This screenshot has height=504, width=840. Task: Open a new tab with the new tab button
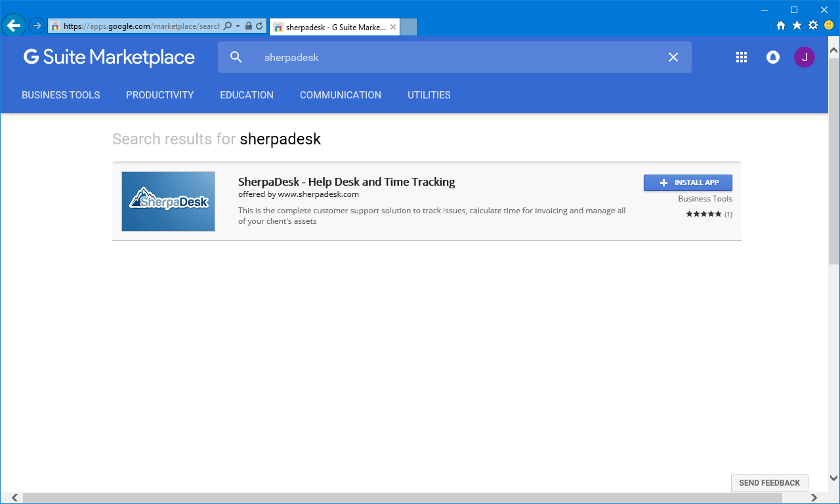point(409,27)
